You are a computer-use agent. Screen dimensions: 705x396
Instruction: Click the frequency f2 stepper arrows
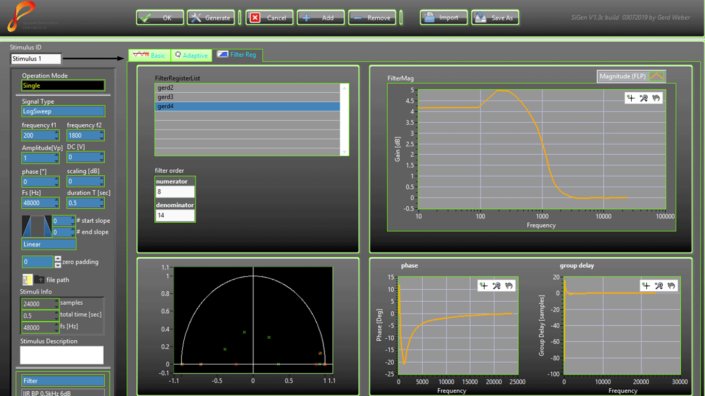click(102, 135)
